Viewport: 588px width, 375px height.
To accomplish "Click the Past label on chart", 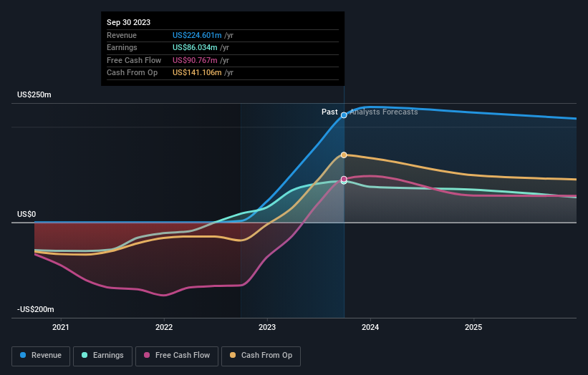I will tap(329, 112).
